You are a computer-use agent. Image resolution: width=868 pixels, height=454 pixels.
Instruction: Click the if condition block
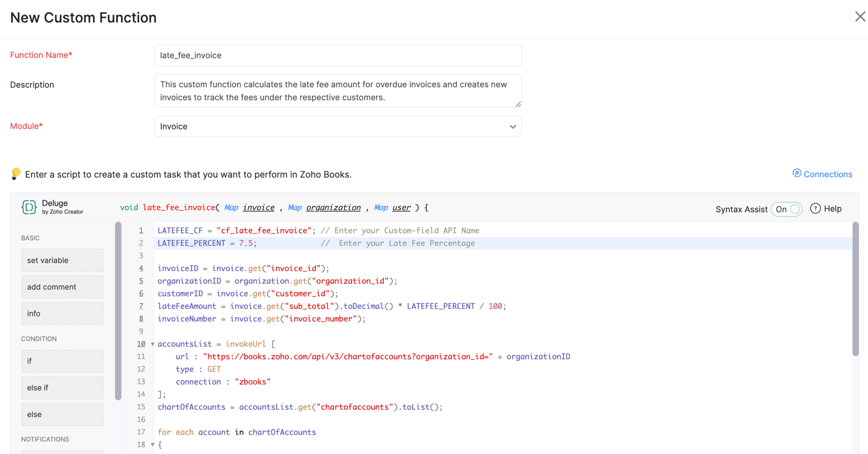tap(62, 361)
